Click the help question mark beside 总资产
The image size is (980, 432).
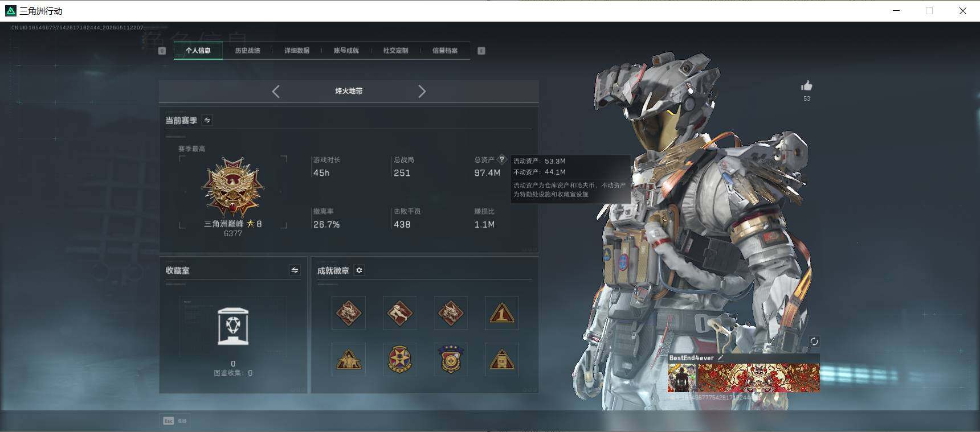[x=502, y=159]
